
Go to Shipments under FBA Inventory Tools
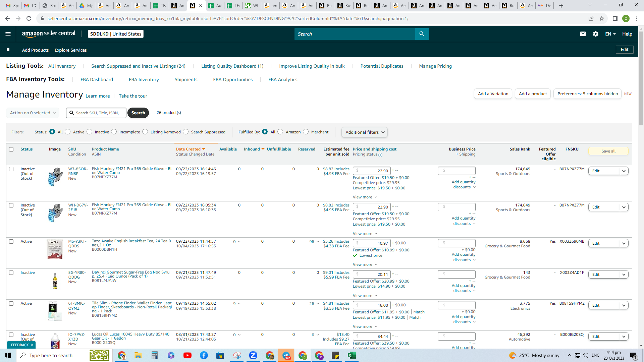coord(186,79)
